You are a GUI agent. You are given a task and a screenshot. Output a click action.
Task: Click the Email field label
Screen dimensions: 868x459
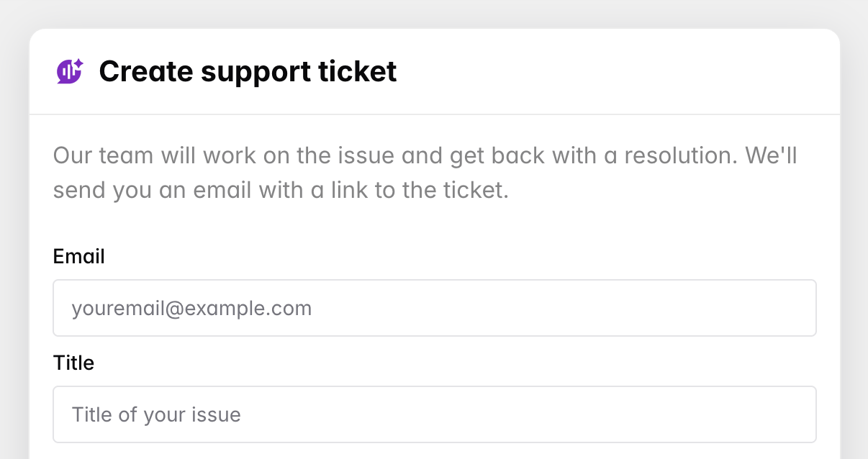tap(79, 256)
